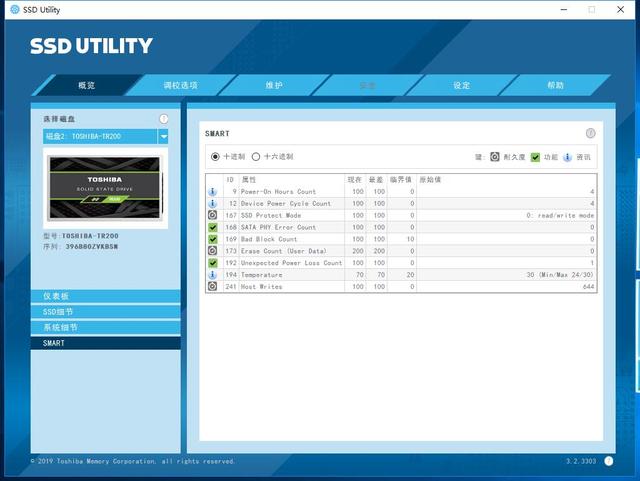The height and width of the screenshot is (481, 640).
Task: Click green check of Bad Block Count row
Action: point(213,239)
